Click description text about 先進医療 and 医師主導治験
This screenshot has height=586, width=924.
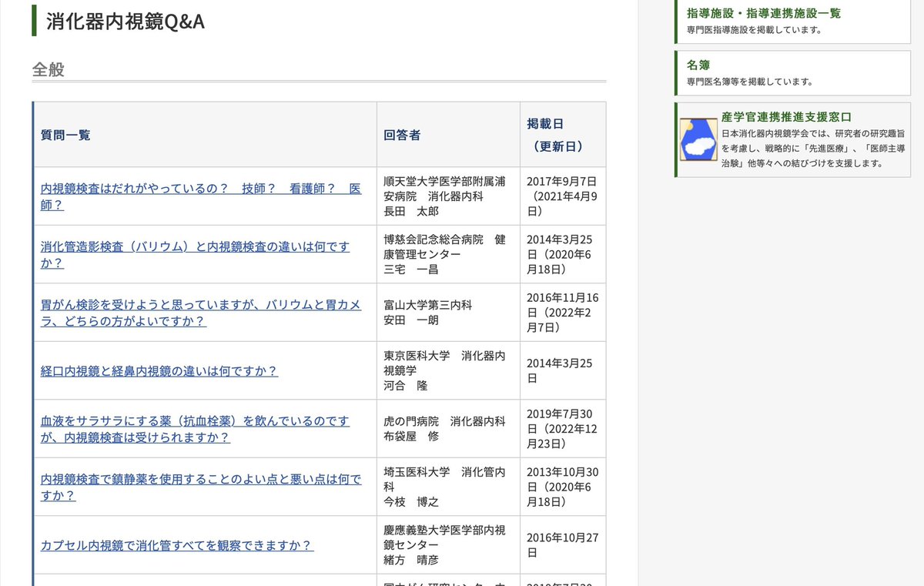tap(813, 149)
